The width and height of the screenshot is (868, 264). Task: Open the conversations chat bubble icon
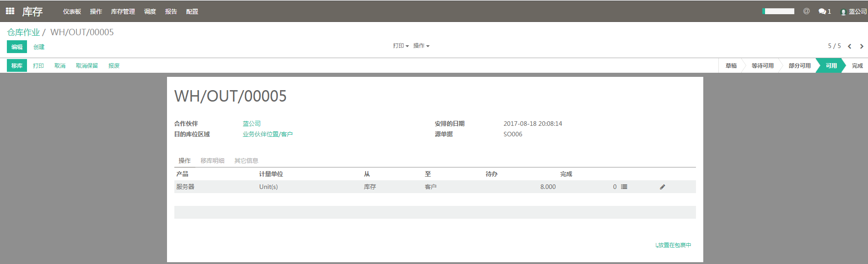coord(824,11)
